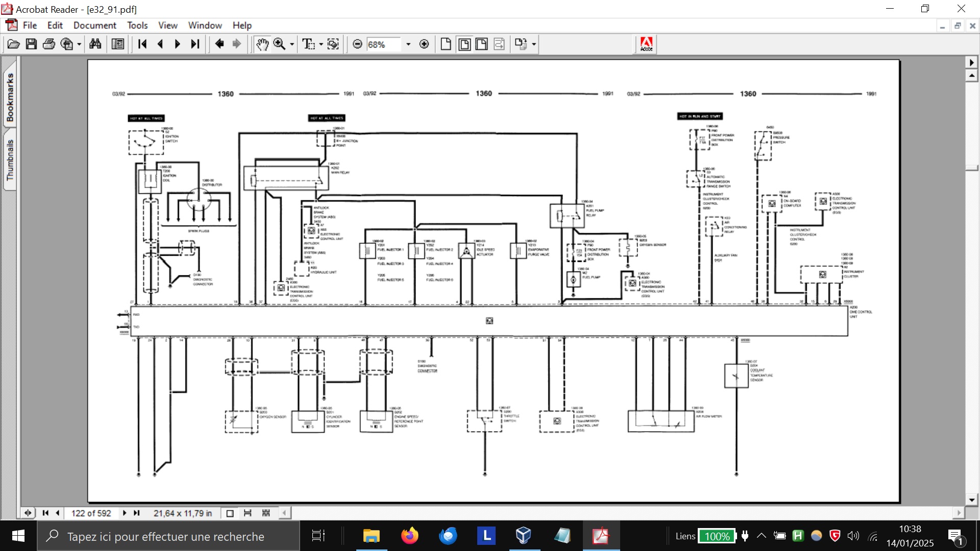Click the vertical scrollbar down arrow

point(972,500)
